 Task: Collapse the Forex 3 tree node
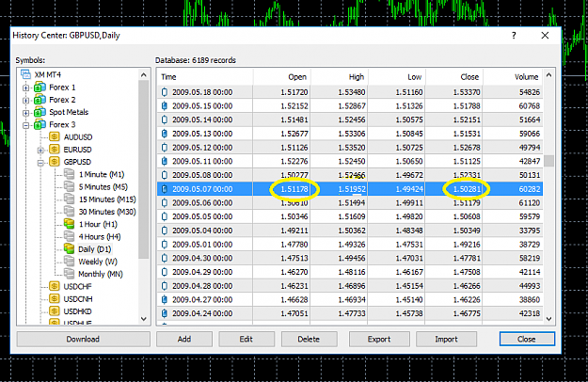point(25,125)
